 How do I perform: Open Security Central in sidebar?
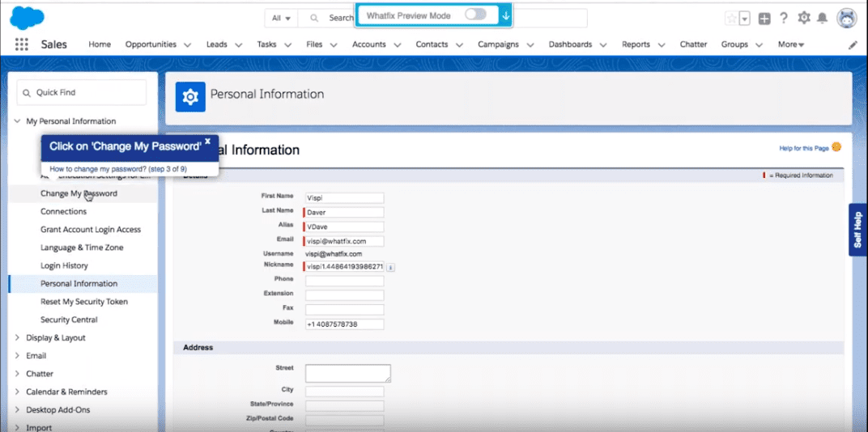(69, 320)
